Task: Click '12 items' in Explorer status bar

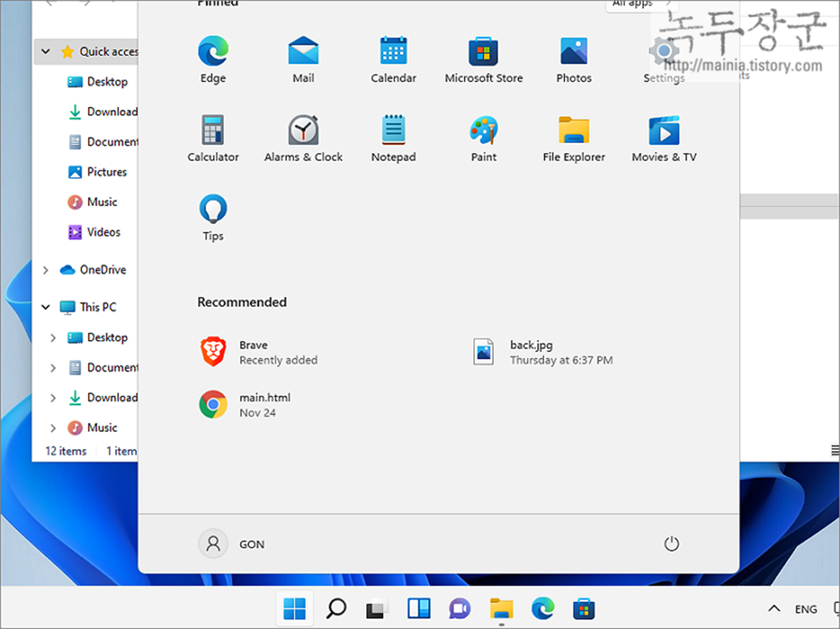Action: point(66,452)
